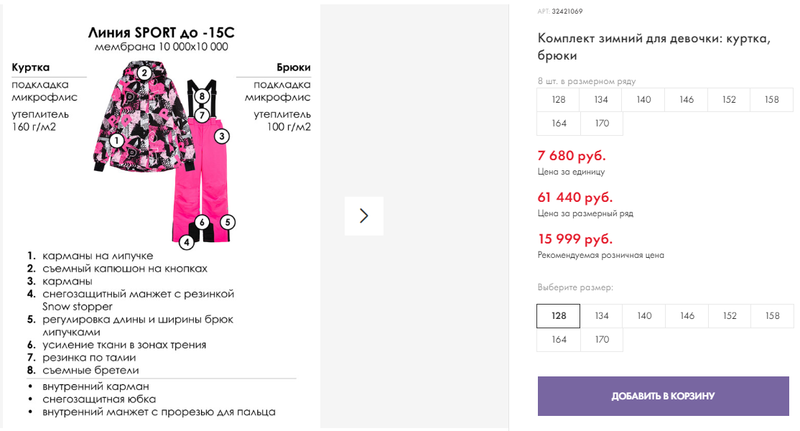Click the next image arrow

point(364,216)
